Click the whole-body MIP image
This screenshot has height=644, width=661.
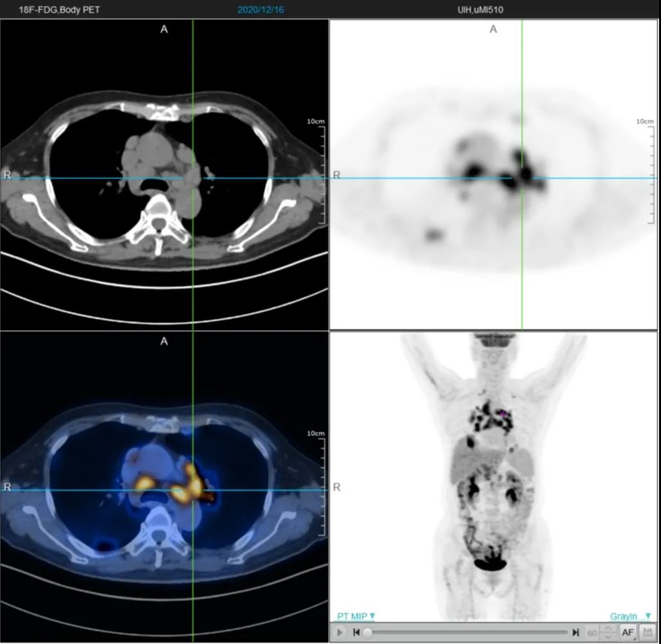click(493, 477)
